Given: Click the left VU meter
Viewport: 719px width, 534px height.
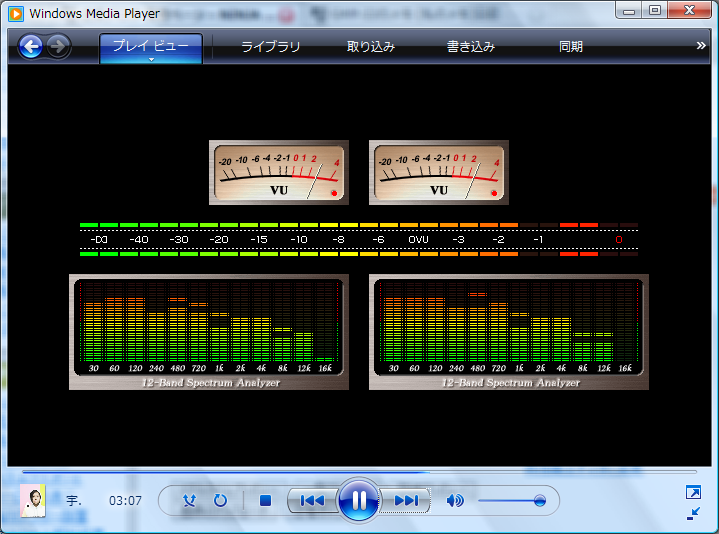Looking at the screenshot, I should click(x=279, y=172).
